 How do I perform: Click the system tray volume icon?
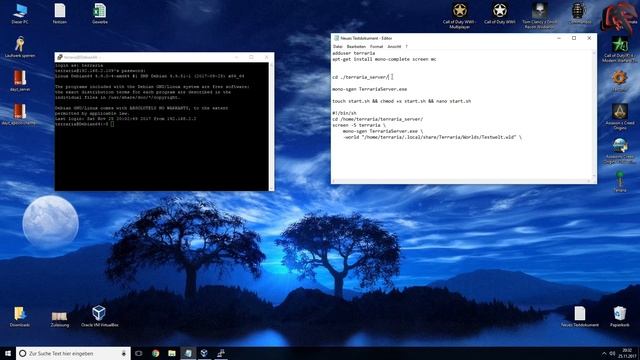click(x=612, y=353)
